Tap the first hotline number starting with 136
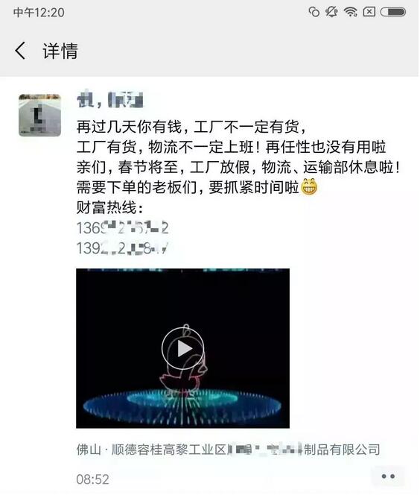Screen dimensions: 420x504 [122, 228]
